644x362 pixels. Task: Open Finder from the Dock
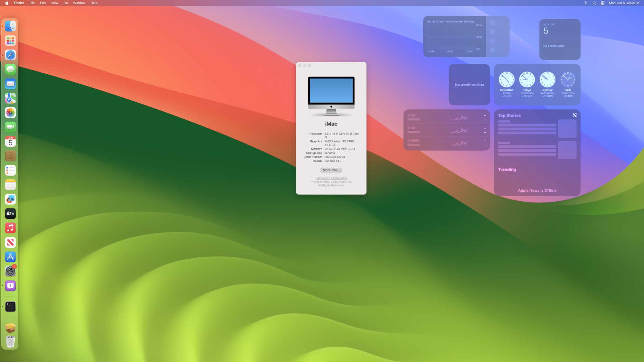point(10,26)
